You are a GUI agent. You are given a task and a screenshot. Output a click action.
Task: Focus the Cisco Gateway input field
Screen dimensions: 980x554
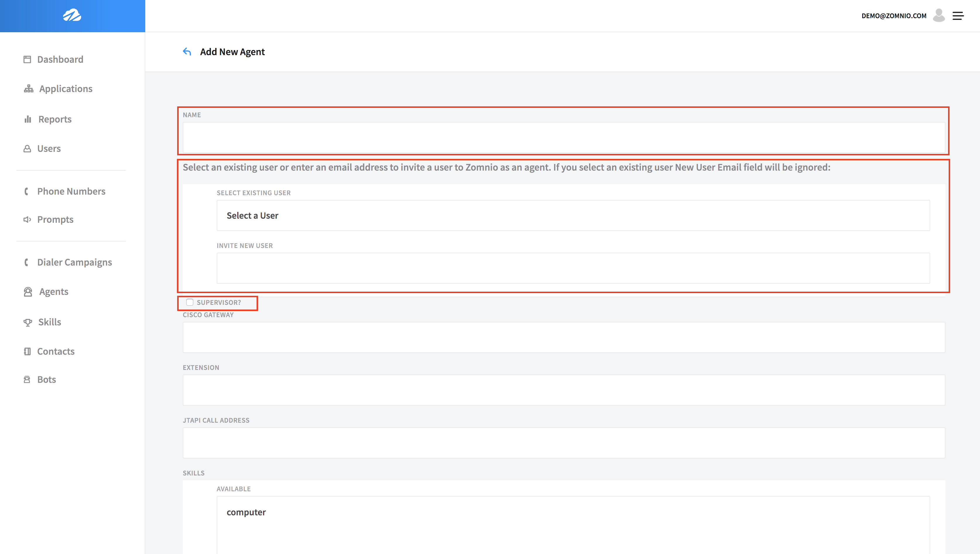[564, 337]
